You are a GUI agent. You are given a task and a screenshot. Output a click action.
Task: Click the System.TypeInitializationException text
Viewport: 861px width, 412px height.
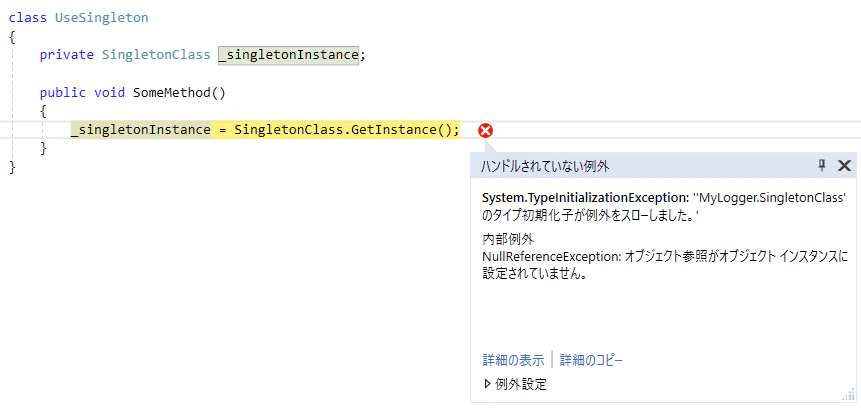coord(585,198)
